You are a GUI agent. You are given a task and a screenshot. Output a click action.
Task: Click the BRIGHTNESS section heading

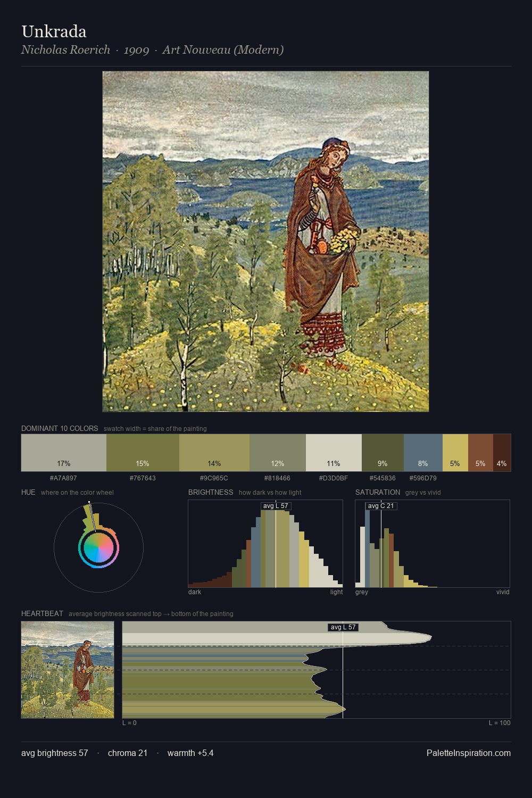point(211,492)
